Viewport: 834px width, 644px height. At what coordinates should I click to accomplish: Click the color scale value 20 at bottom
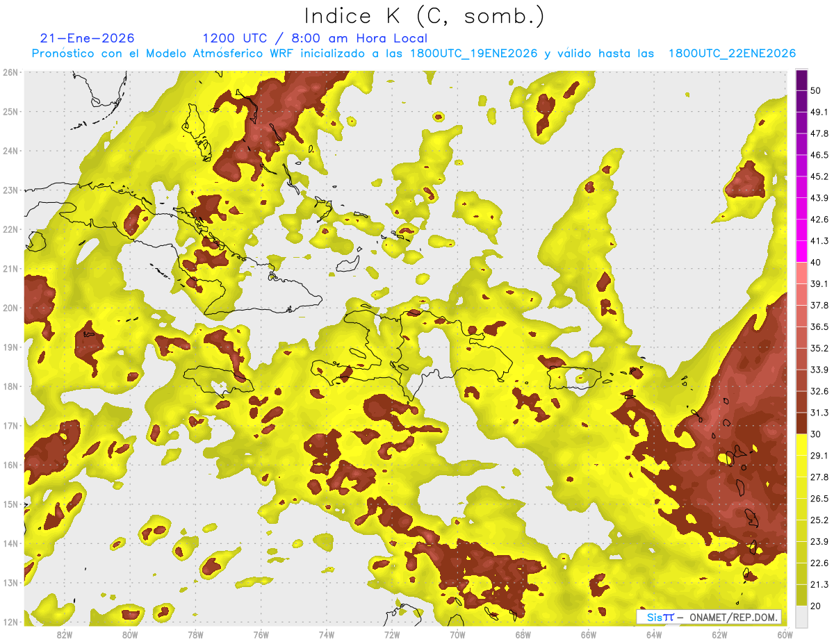tap(816, 606)
